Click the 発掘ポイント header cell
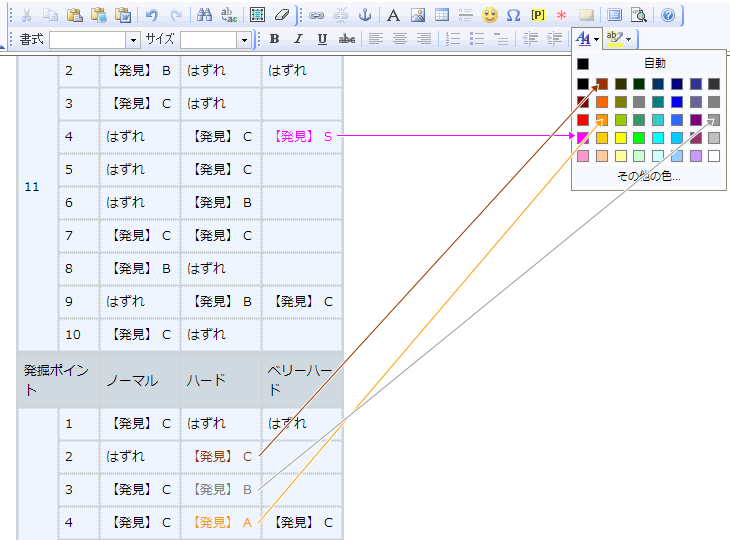The width and height of the screenshot is (730, 540). pyautogui.click(x=59, y=380)
